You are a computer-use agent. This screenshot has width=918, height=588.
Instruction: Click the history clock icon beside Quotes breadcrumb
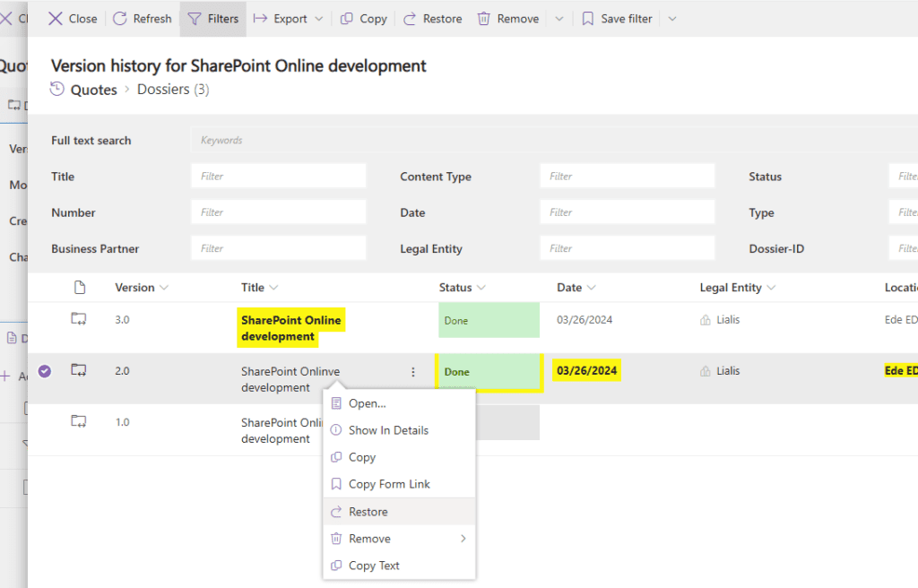click(x=56, y=89)
